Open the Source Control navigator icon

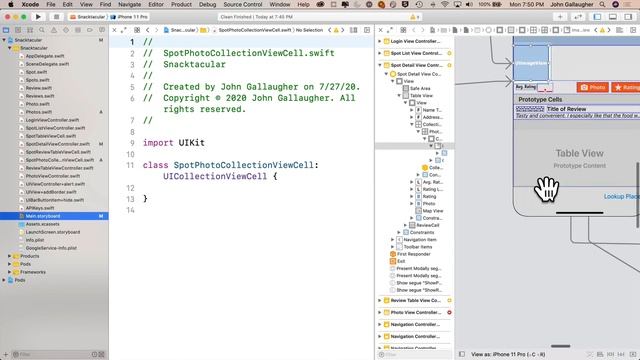(18, 30)
